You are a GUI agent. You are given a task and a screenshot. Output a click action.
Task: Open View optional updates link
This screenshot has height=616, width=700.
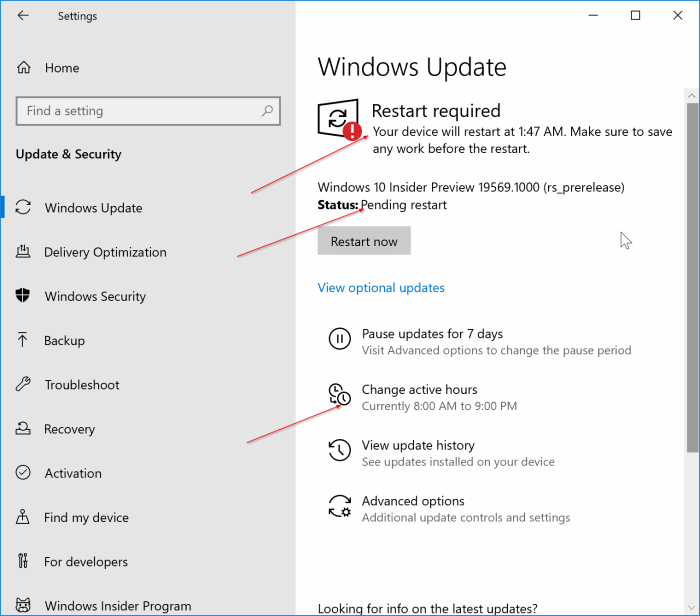point(381,288)
